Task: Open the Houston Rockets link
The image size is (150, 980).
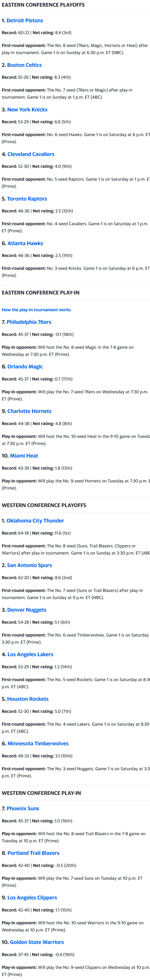Action: tap(28, 699)
